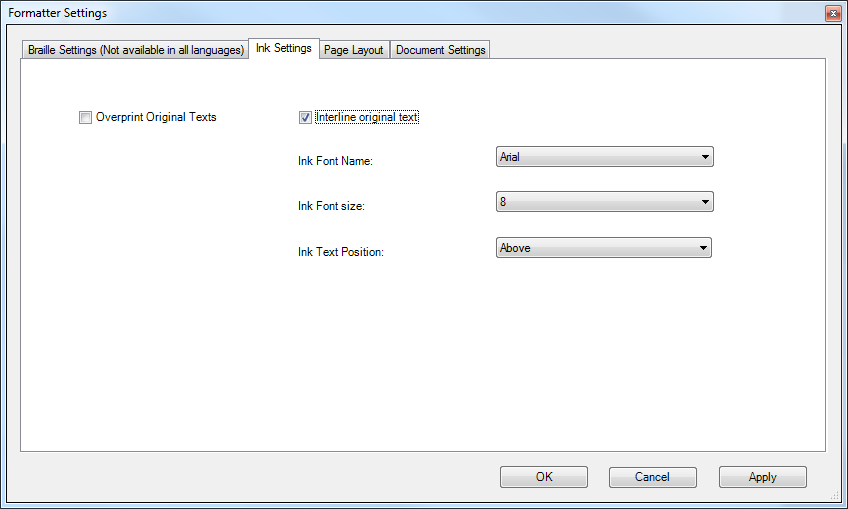Click the Ink Font Name label
Viewport: 848px width, 509px height.
coord(335,161)
